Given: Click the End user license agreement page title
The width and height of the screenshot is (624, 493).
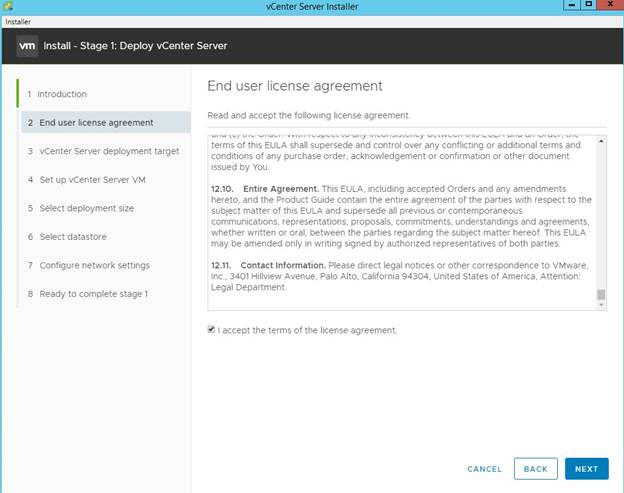Looking at the screenshot, I should click(295, 86).
